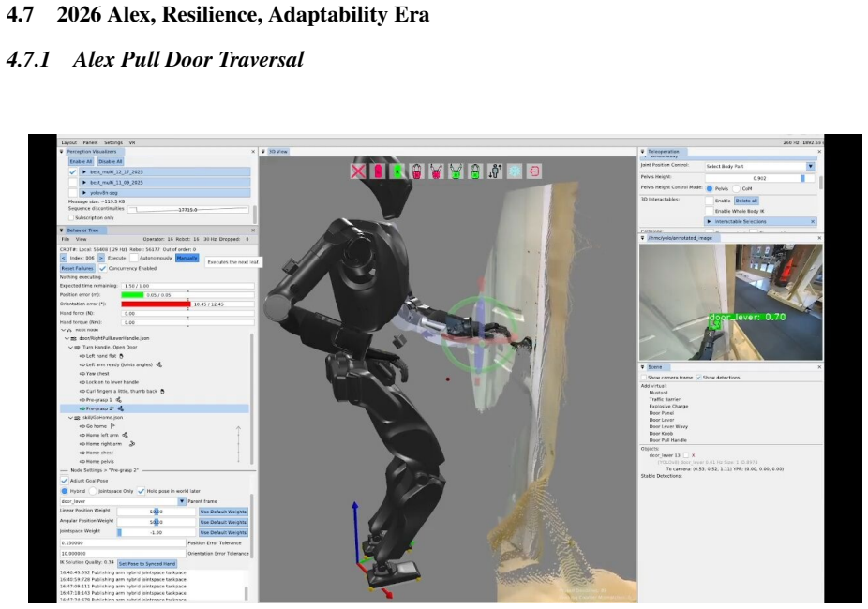Viewport: 868px width, 609px height.
Task: Enable Whole Body IK checkbox
Action: tap(710, 211)
